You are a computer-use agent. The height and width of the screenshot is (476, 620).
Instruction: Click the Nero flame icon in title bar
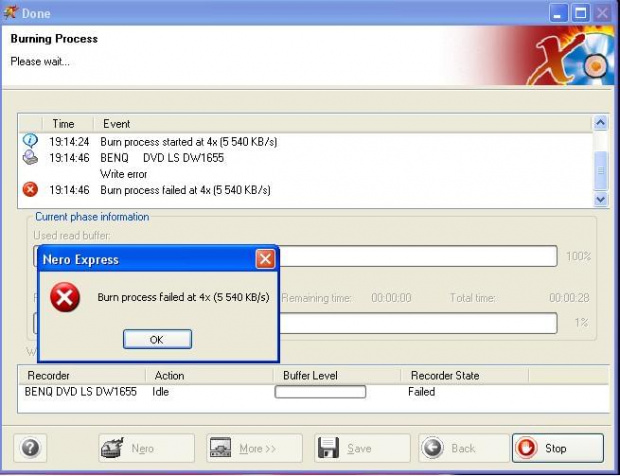point(10,13)
